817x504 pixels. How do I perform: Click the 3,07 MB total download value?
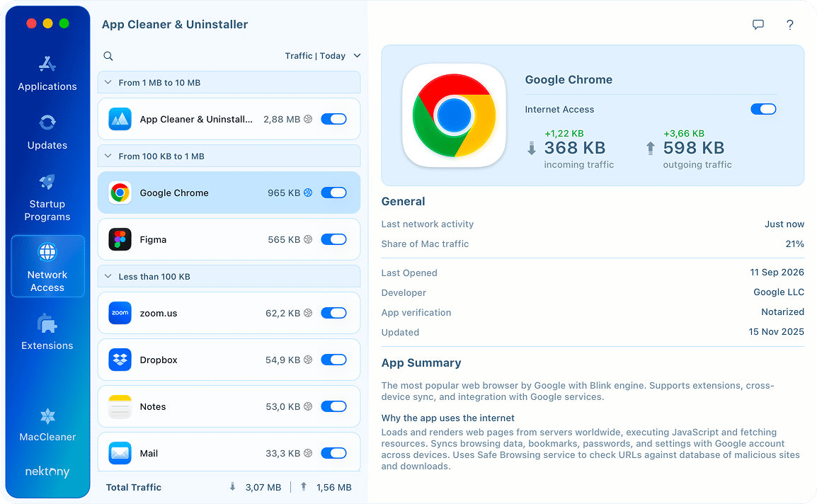(x=263, y=487)
